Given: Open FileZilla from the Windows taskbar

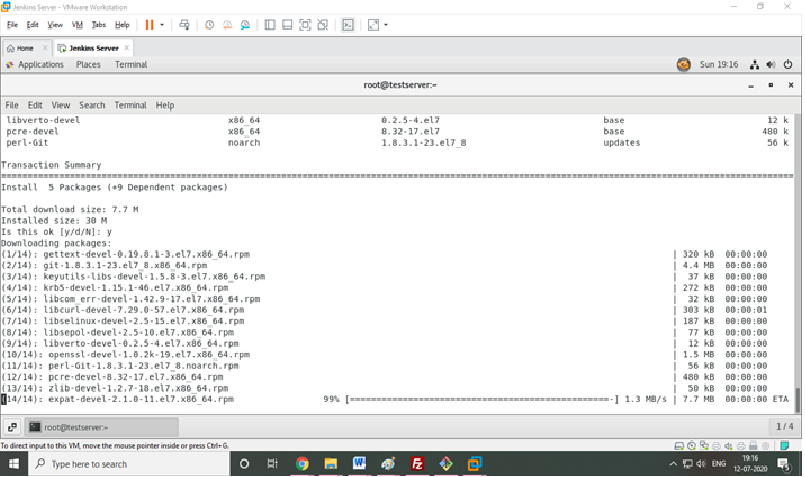Looking at the screenshot, I should [417, 464].
